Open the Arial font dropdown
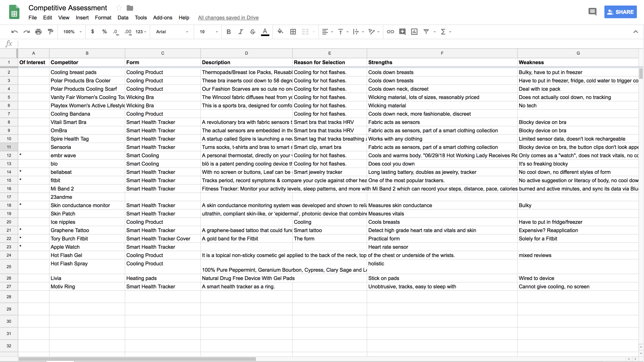The height and width of the screenshot is (362, 644). [x=172, y=32]
